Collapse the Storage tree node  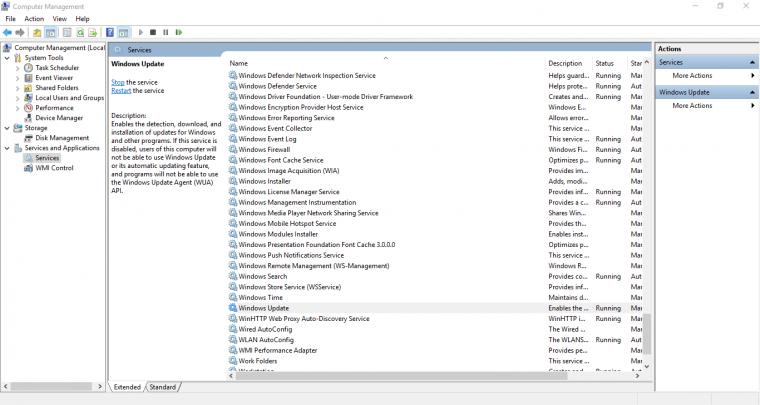[7, 128]
